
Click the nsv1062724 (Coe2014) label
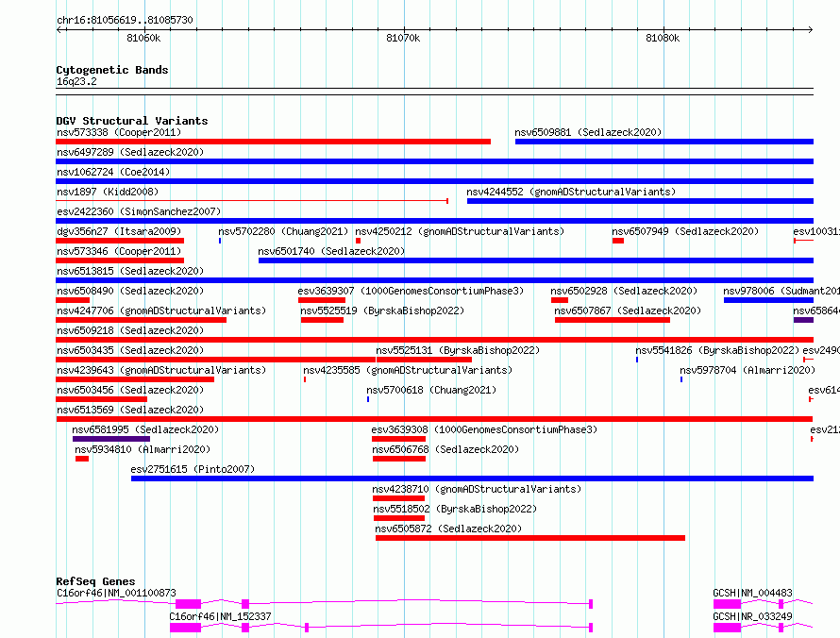coord(113,172)
